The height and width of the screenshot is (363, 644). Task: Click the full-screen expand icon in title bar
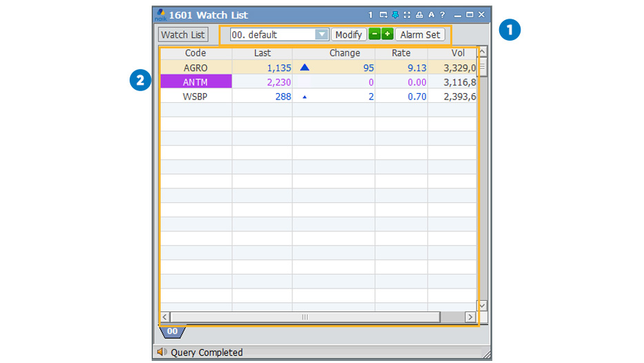tap(407, 14)
